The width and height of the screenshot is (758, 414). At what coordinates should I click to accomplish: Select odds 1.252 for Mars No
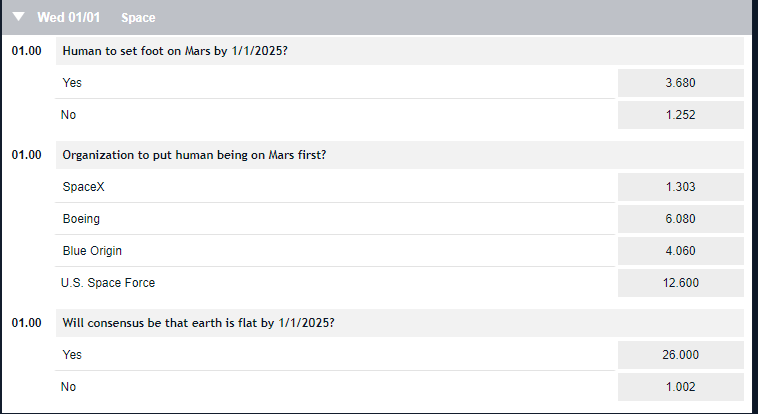681,115
